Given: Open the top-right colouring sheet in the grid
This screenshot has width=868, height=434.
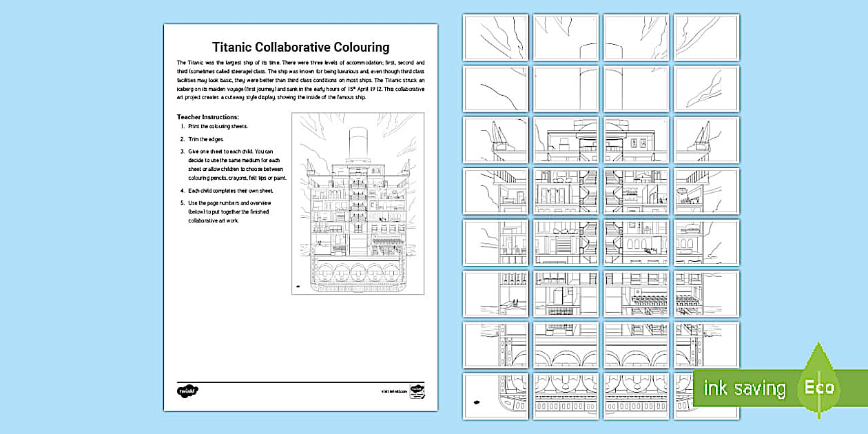Looking at the screenshot, I should pyautogui.click(x=706, y=37).
